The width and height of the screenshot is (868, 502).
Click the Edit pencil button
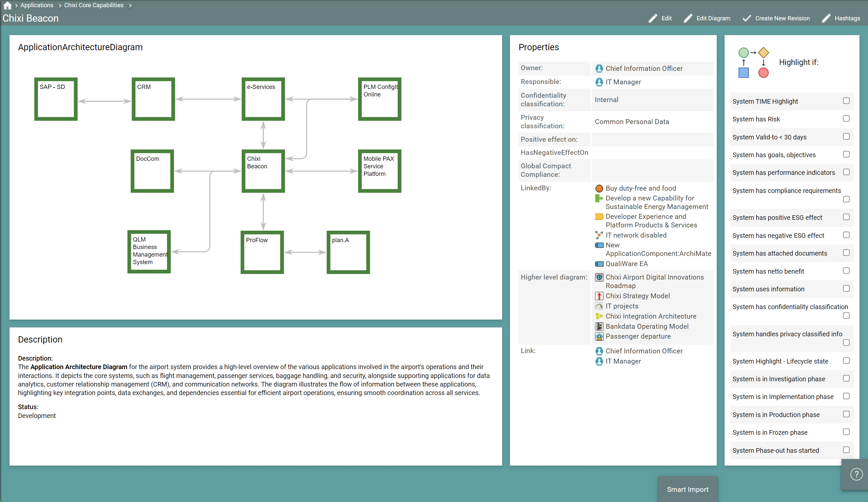[660, 18]
